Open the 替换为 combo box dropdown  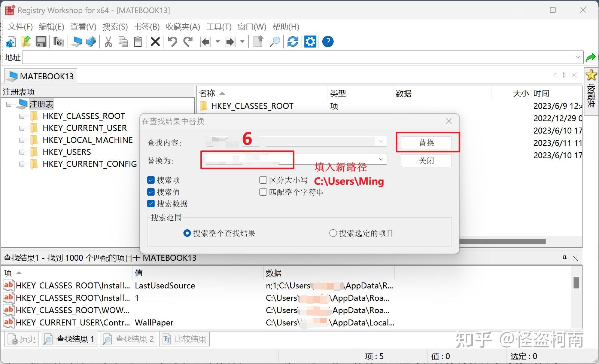pyautogui.click(x=381, y=159)
